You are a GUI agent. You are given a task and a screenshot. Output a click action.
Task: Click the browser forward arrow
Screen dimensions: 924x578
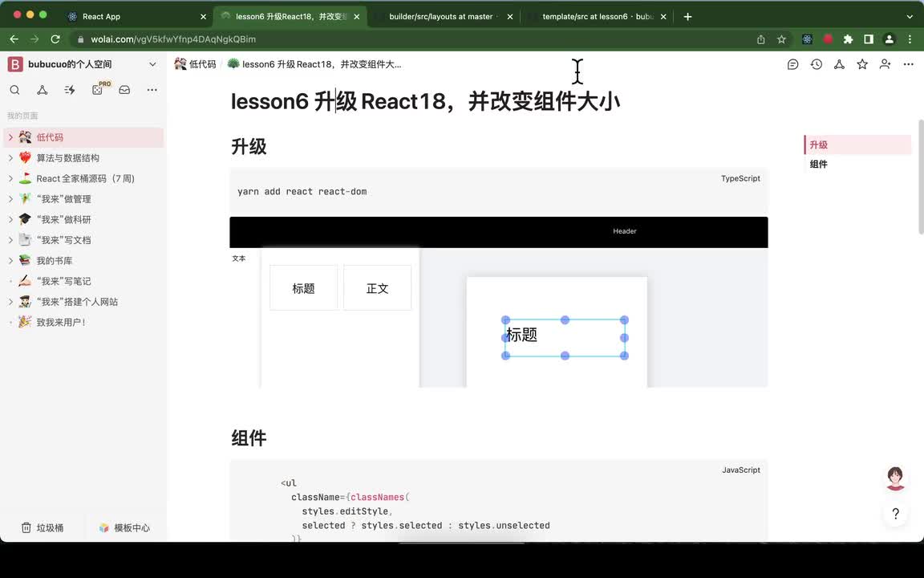(x=34, y=39)
